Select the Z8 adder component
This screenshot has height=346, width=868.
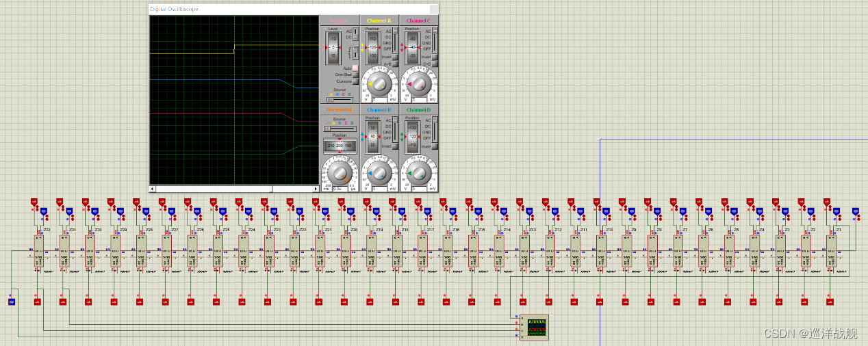653,250
